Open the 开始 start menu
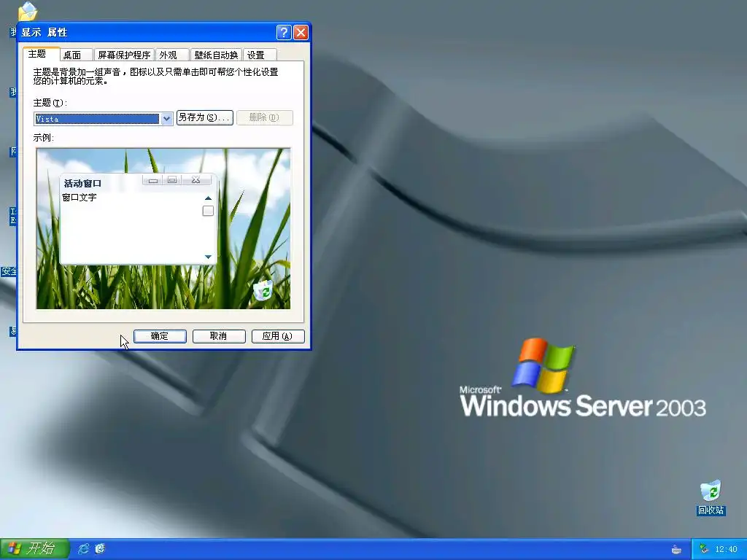747x560 pixels. [x=34, y=548]
